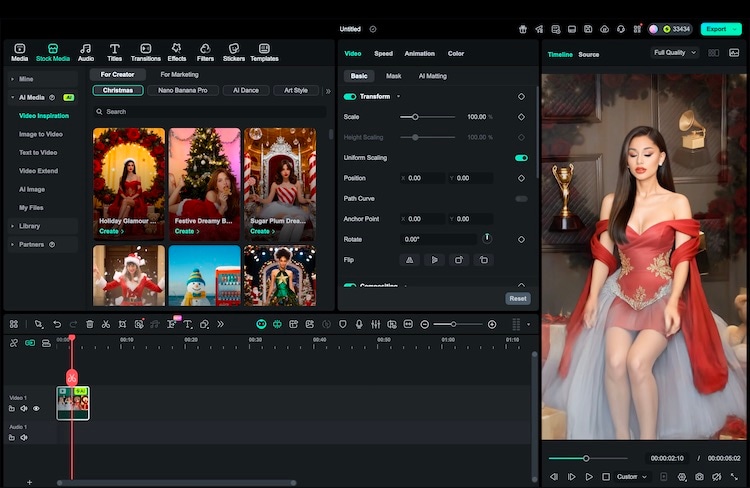
Task: Expand the Library section
Action: [13, 226]
